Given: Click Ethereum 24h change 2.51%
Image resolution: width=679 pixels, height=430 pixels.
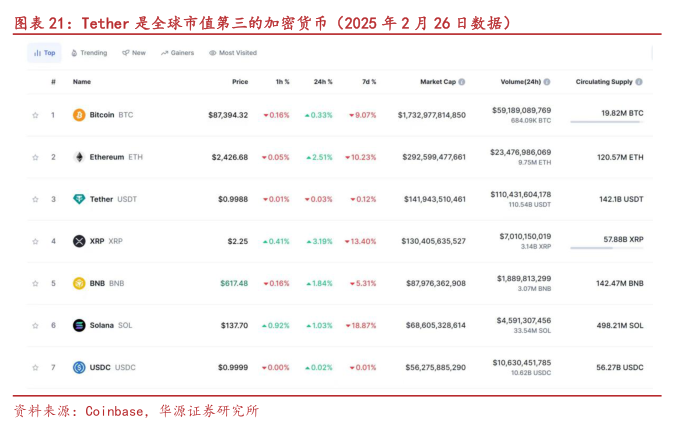Looking at the screenshot, I should tap(319, 157).
